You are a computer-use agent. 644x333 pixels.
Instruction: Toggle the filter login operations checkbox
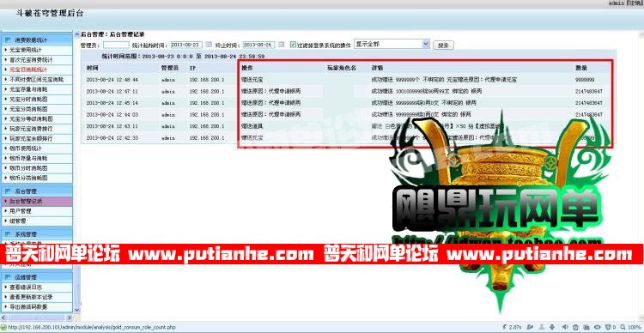(293, 45)
